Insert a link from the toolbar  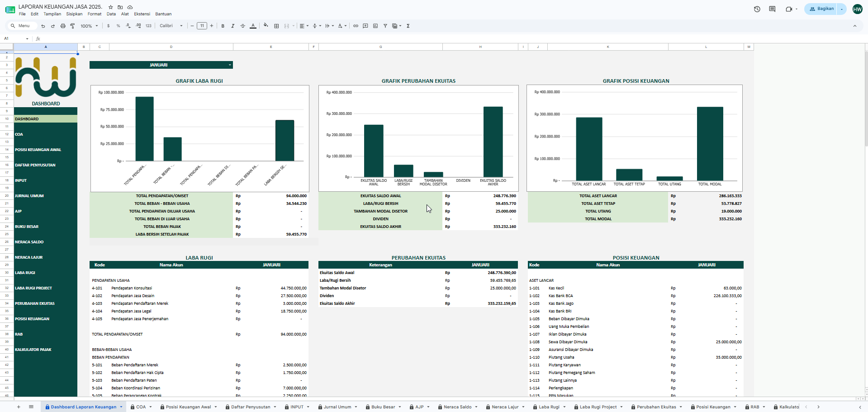(356, 26)
